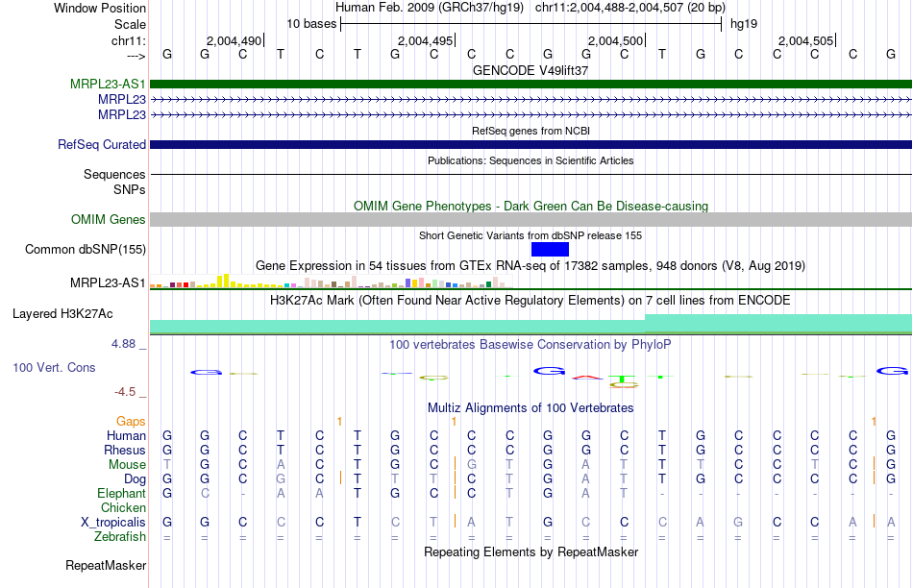Click the chr11:2,004,488-2,004,507 (20 bp) position text

[x=630, y=8]
